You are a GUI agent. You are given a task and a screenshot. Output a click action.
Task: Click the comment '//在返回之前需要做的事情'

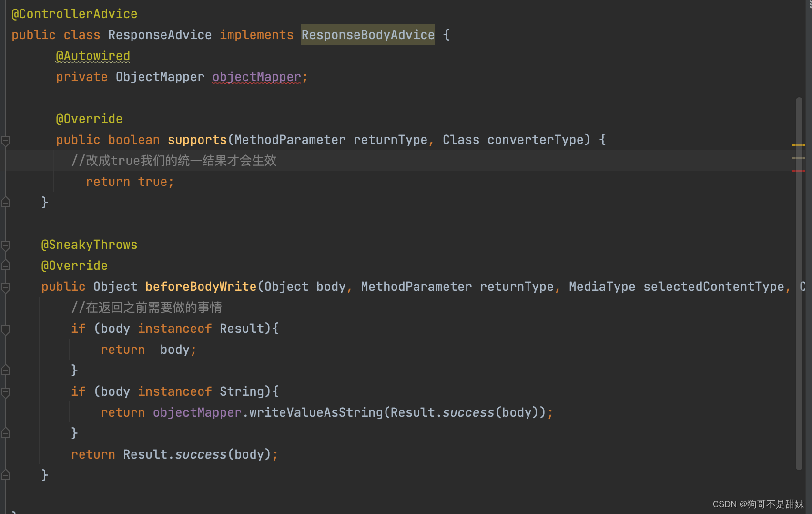coord(146,308)
